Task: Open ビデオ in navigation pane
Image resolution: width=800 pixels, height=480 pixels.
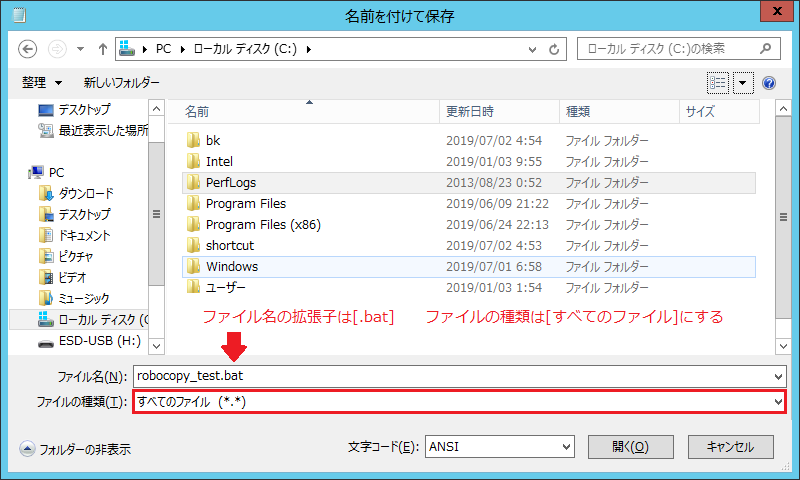Action: (63, 277)
